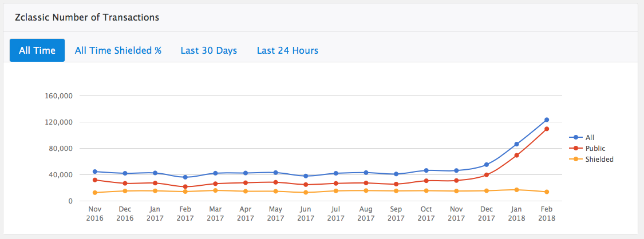The height and width of the screenshot is (239, 644).
Task: Toggle the All series in legend
Action: tap(582, 137)
